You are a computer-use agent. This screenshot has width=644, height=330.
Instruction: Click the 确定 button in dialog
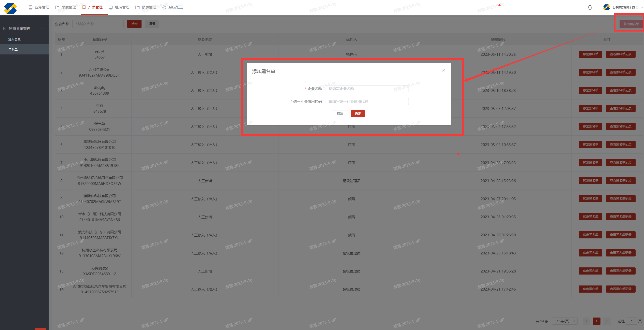click(358, 114)
